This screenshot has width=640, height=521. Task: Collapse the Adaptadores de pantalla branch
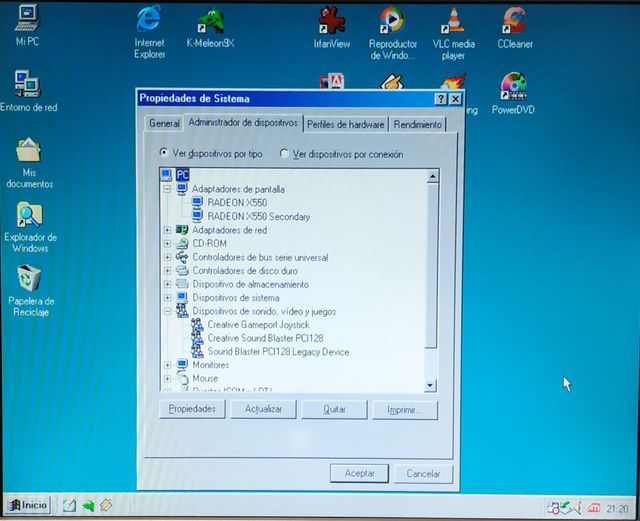pos(167,189)
